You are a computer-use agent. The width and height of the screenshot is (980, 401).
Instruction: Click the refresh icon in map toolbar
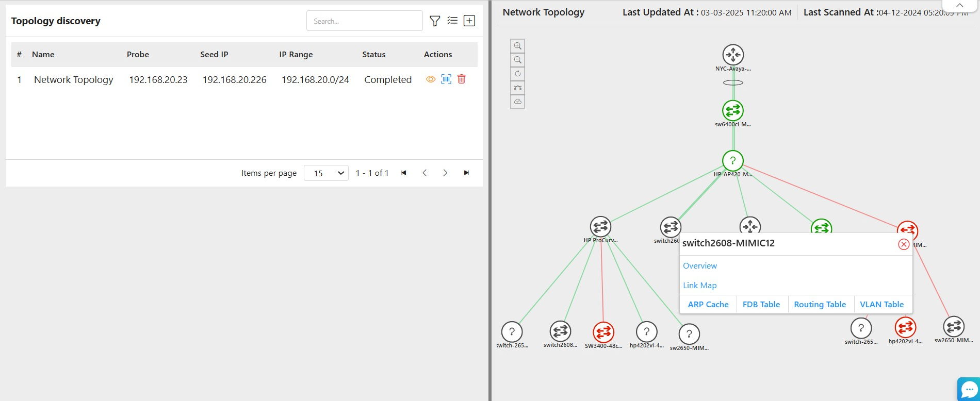pos(517,74)
